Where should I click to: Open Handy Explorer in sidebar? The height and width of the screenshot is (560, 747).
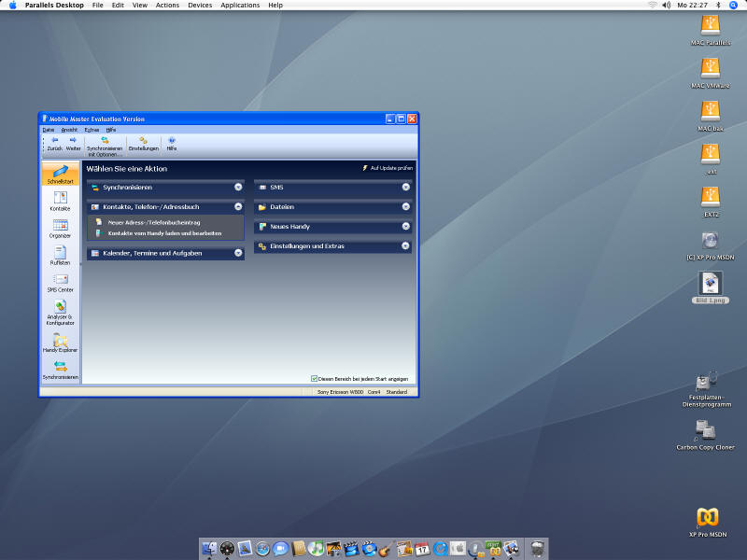[x=60, y=343]
